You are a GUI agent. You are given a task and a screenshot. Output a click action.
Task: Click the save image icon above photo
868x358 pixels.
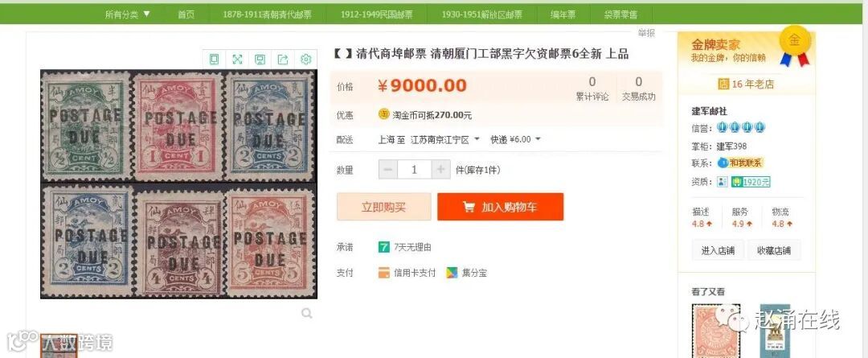260,60
